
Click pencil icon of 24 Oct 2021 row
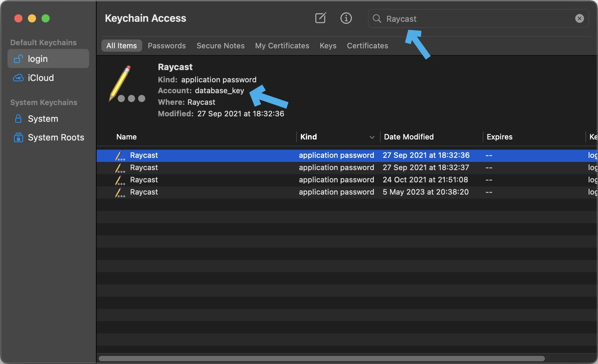tap(120, 180)
